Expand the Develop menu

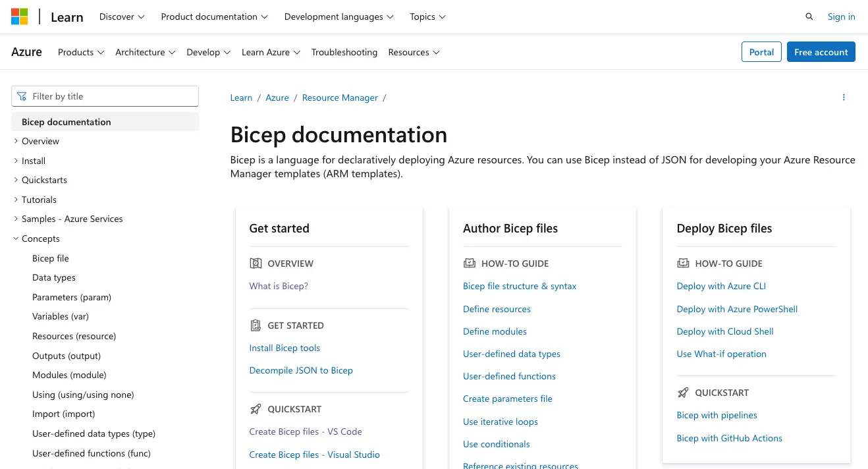tap(209, 52)
